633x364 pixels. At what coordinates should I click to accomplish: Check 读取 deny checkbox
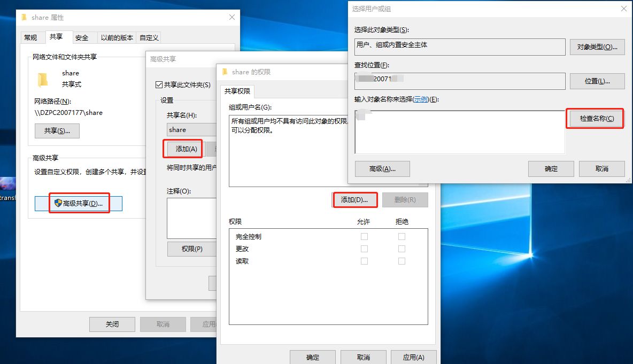pyautogui.click(x=402, y=261)
